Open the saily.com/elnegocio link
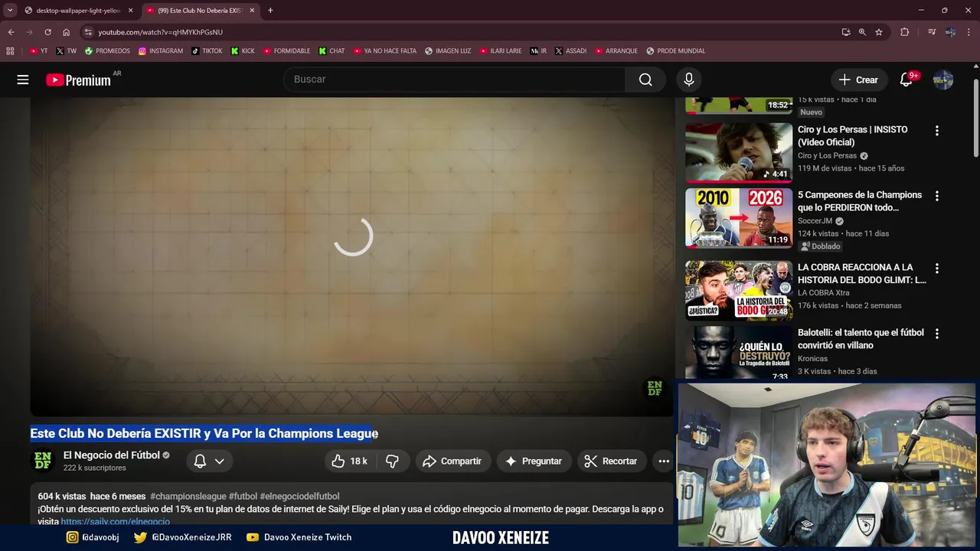The height and width of the screenshot is (551, 980). point(116,521)
